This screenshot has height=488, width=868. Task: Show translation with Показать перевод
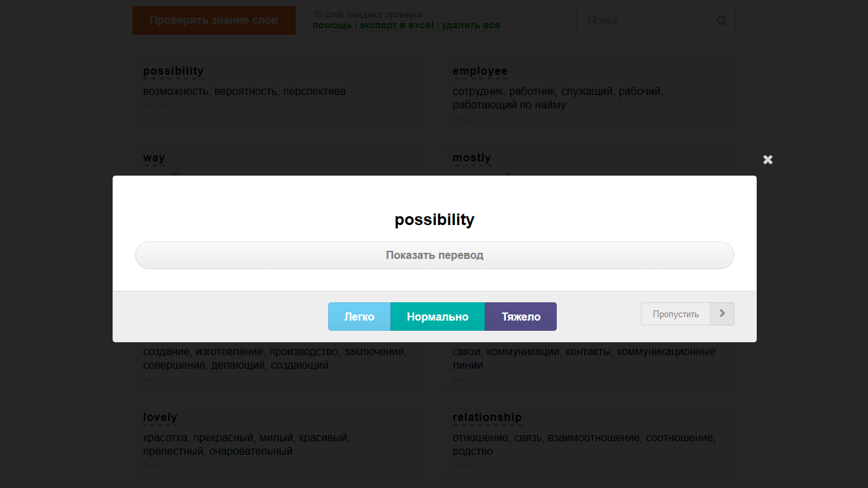point(434,256)
